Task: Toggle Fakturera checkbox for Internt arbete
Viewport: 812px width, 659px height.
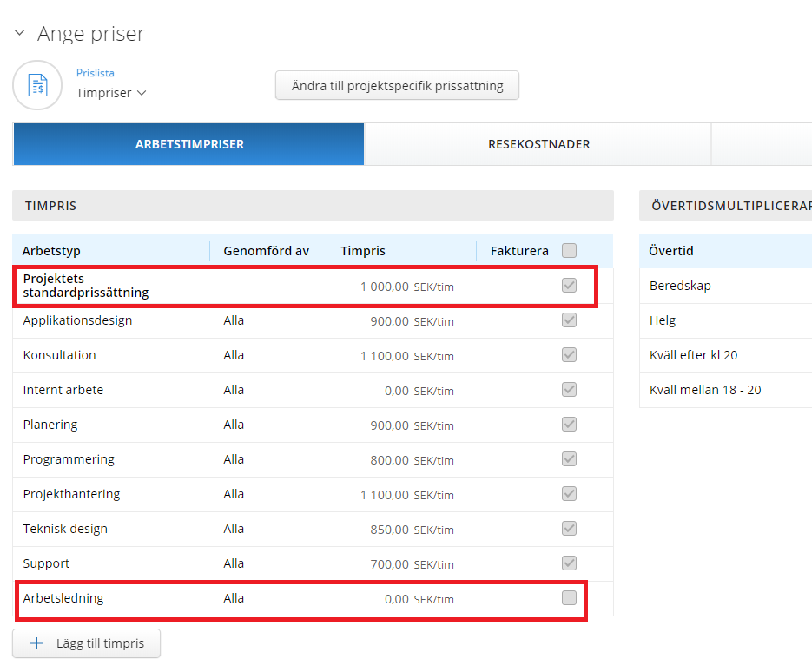Action: click(569, 389)
